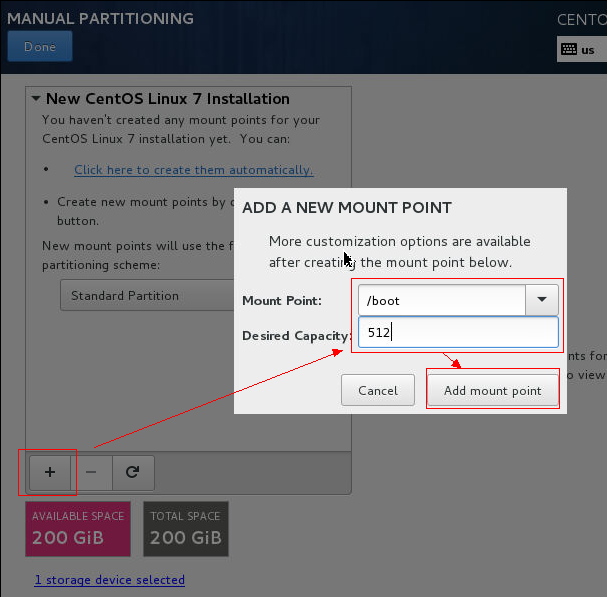Click the Cancel button in dialog
Screen dimensions: 607x597
(x=378, y=390)
